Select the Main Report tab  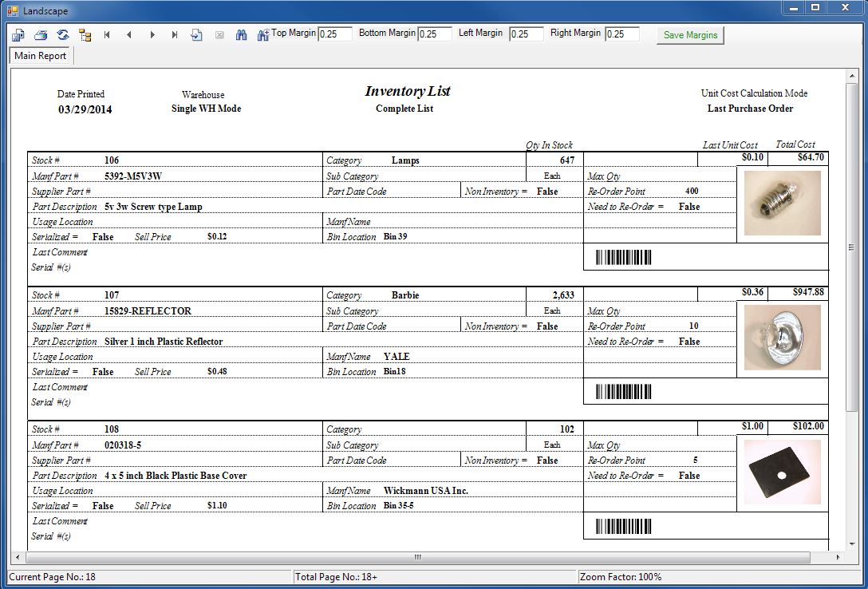[x=41, y=56]
